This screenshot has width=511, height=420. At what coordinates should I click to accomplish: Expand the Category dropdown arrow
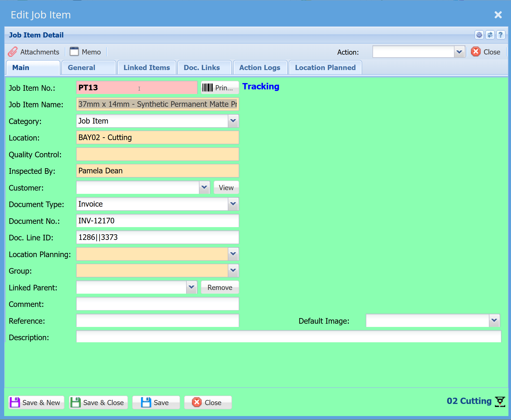(233, 121)
